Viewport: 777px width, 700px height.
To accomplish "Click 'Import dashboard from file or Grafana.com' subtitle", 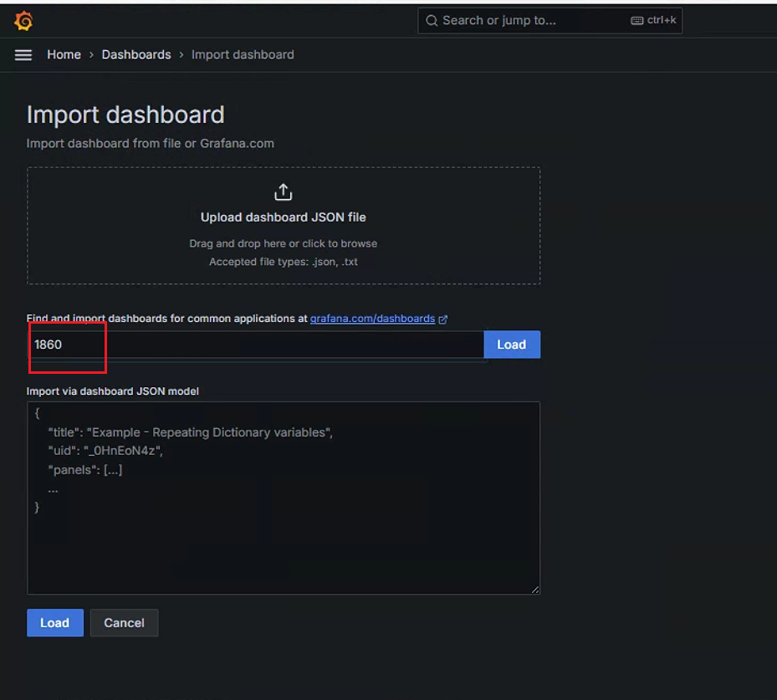I will pos(151,144).
